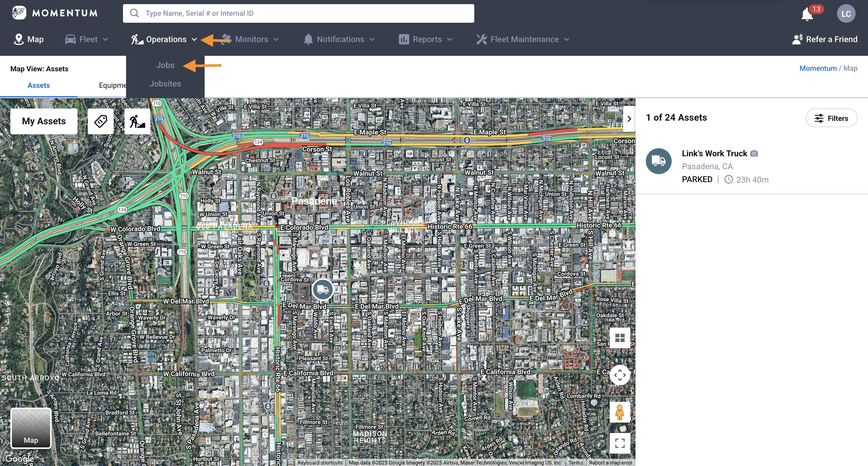Open the Filters button
The image size is (868, 466).
coord(831,118)
